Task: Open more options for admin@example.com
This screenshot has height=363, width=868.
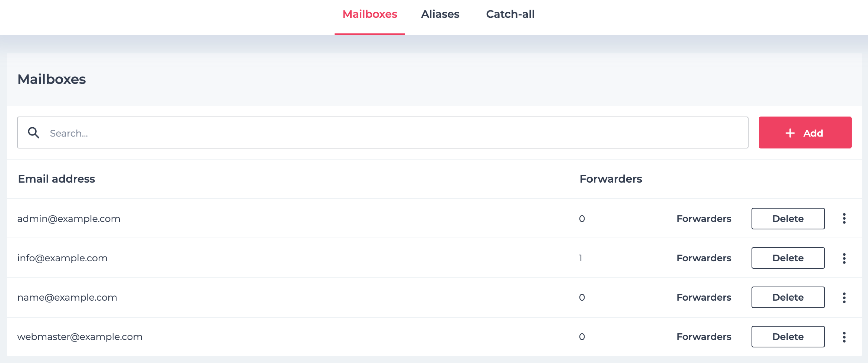Action: click(844, 219)
